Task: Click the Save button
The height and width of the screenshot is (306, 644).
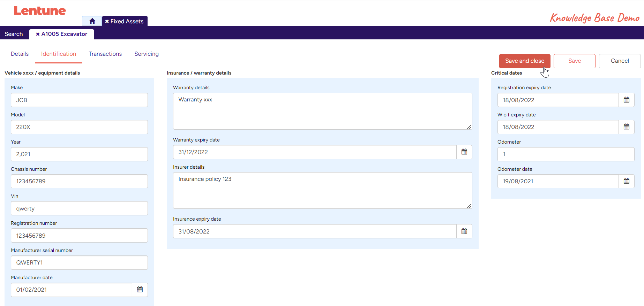Action: (575, 61)
